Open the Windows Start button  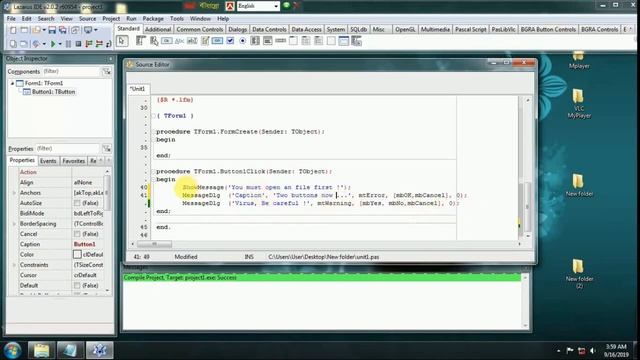[x=13, y=350]
